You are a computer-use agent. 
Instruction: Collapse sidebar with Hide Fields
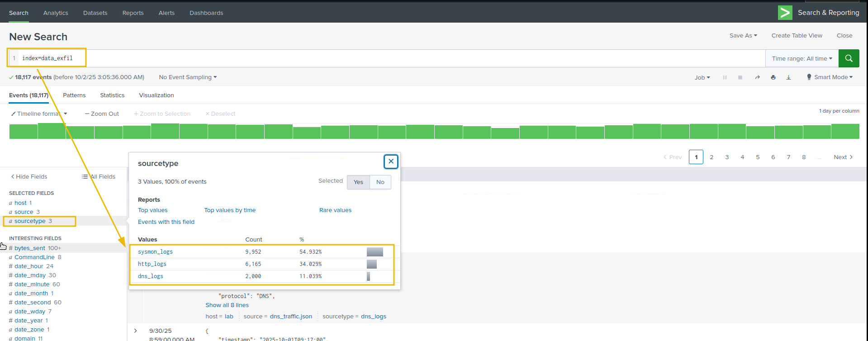pos(29,177)
